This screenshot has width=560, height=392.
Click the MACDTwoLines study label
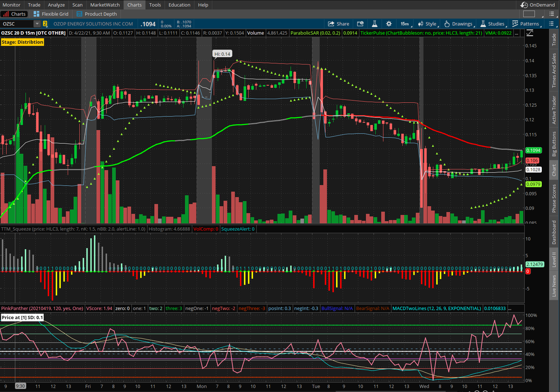click(436, 308)
